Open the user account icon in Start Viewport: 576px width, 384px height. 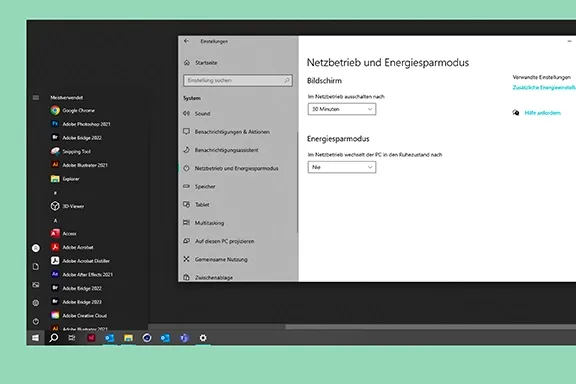coord(36,248)
